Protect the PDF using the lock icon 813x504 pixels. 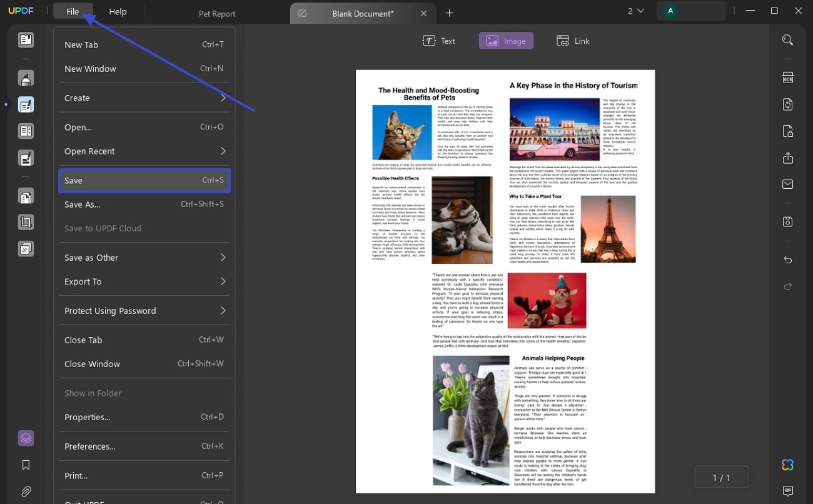787,131
